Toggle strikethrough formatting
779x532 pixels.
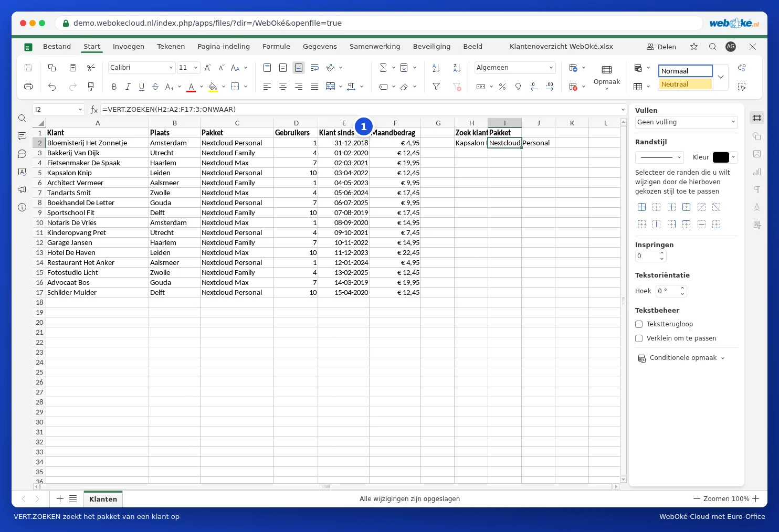pyautogui.click(x=155, y=87)
